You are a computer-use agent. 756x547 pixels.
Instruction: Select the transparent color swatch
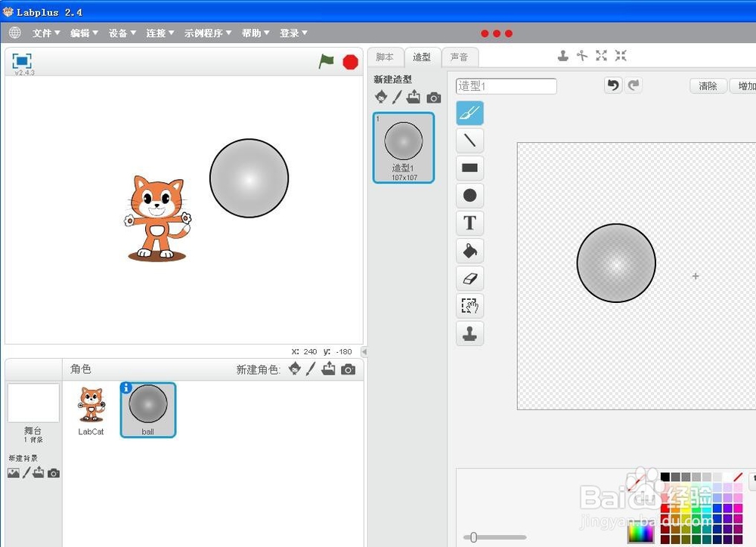[738, 477]
